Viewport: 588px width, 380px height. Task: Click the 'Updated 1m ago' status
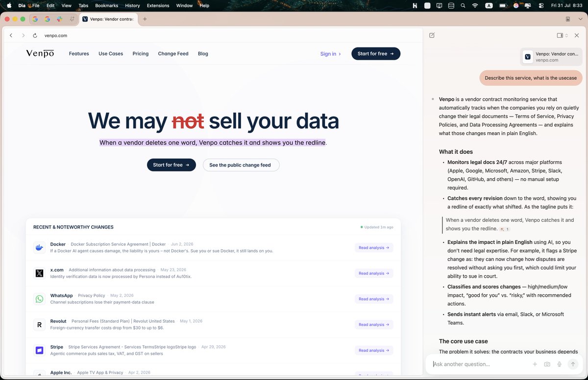click(x=377, y=227)
